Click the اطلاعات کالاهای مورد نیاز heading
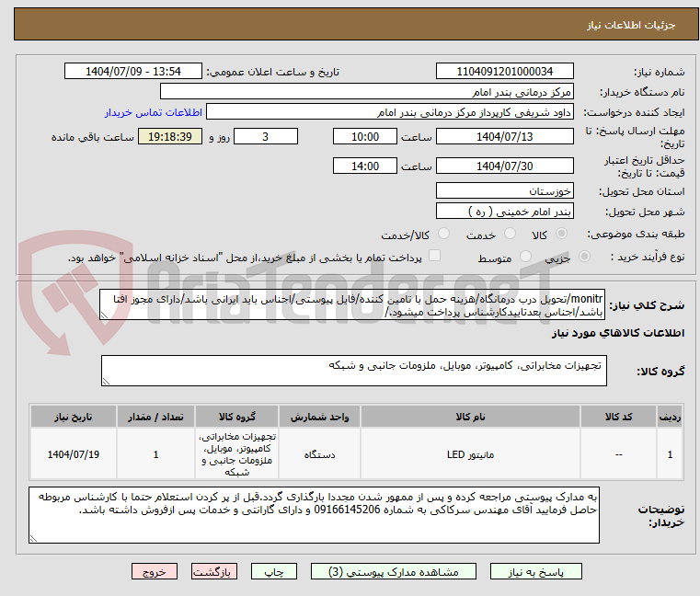Screen dimensions: 700x596 (618, 333)
